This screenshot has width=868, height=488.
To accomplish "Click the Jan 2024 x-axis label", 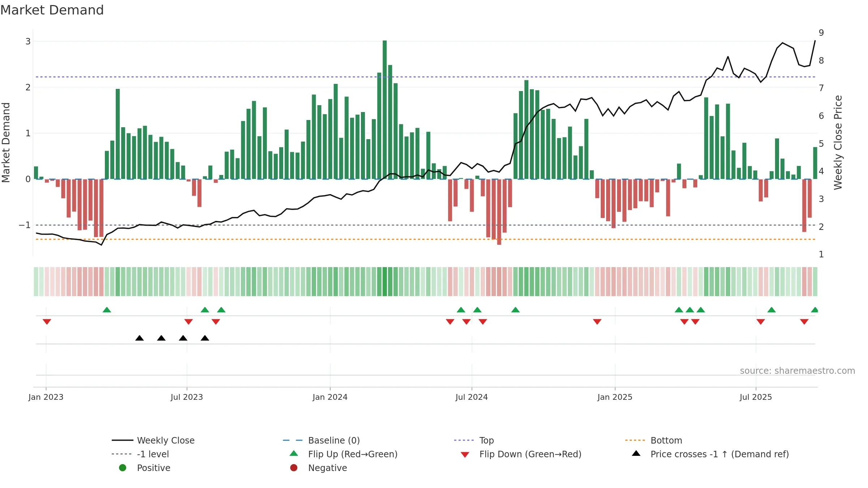I will point(330,397).
